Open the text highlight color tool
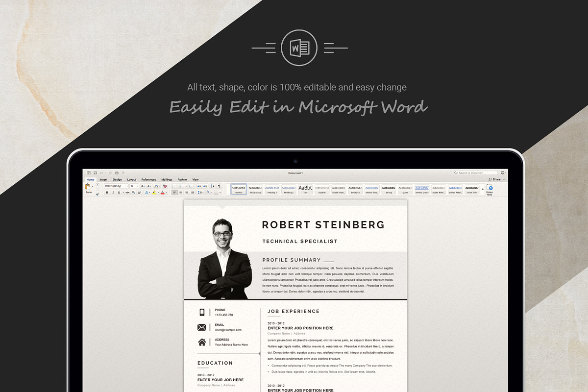This screenshot has height=392, width=588. click(154, 192)
